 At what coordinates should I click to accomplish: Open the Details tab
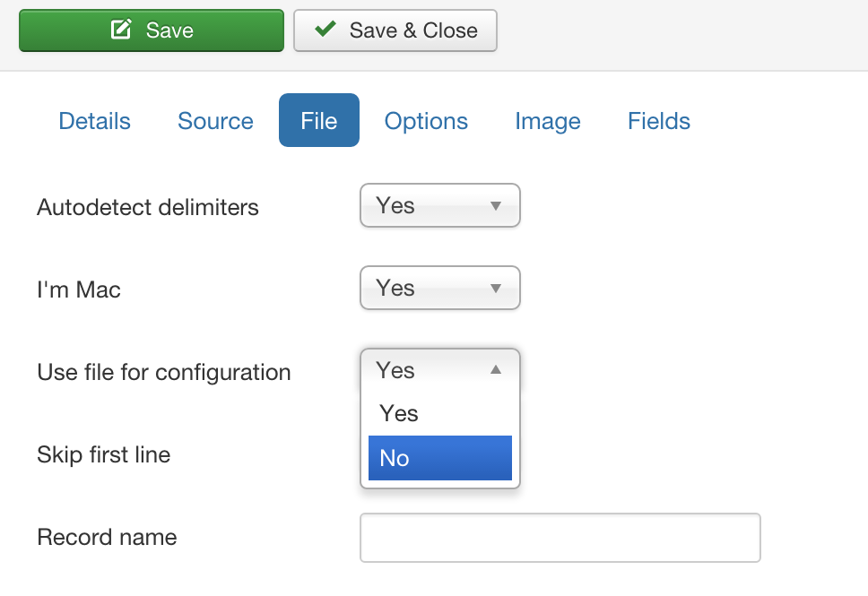click(95, 121)
